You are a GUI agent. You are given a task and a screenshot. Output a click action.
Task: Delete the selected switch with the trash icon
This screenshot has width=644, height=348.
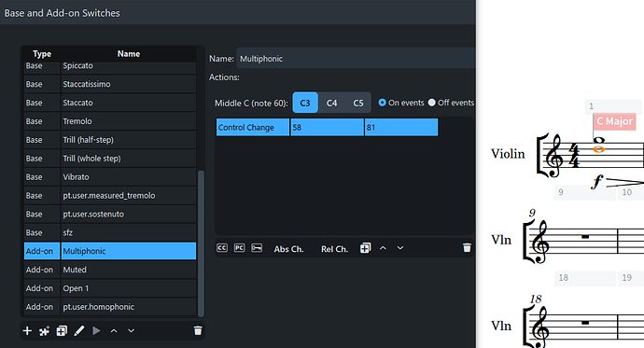[x=198, y=330]
